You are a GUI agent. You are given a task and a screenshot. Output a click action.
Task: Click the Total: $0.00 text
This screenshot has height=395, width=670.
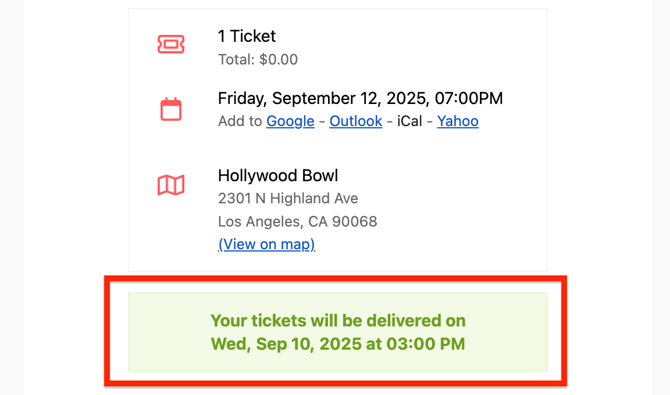click(258, 59)
